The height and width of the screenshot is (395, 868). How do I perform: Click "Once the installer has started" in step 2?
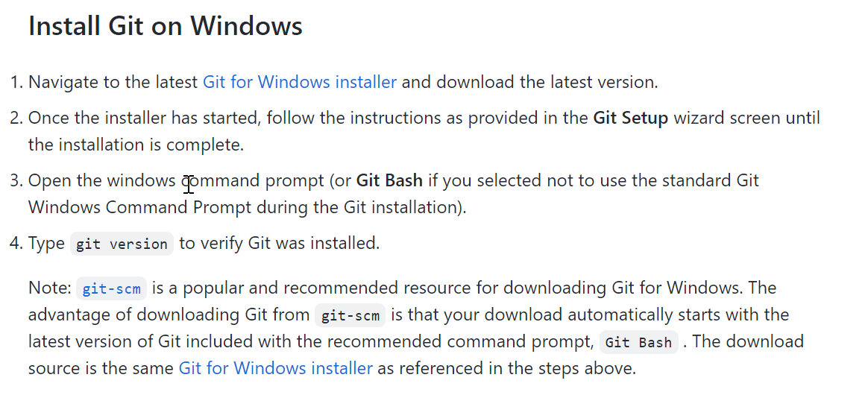pyautogui.click(x=142, y=118)
